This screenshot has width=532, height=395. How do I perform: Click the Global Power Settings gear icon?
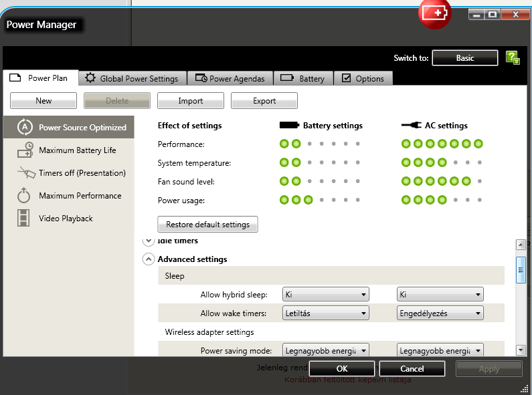click(90, 78)
